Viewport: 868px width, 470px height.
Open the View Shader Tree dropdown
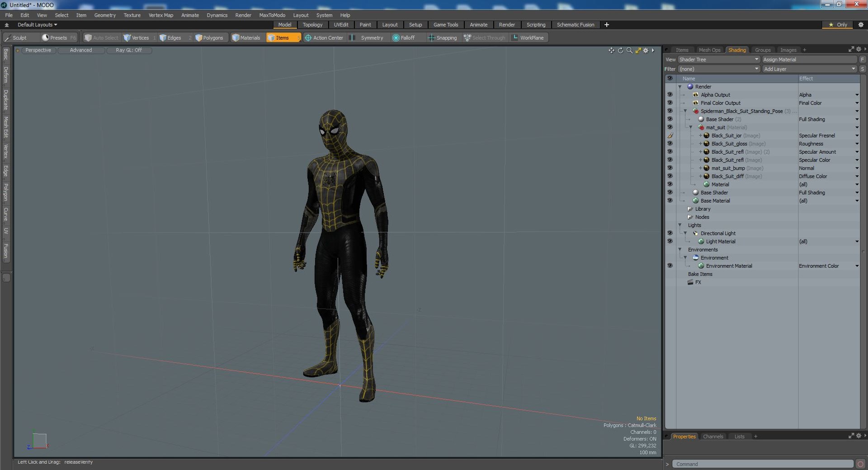click(718, 60)
